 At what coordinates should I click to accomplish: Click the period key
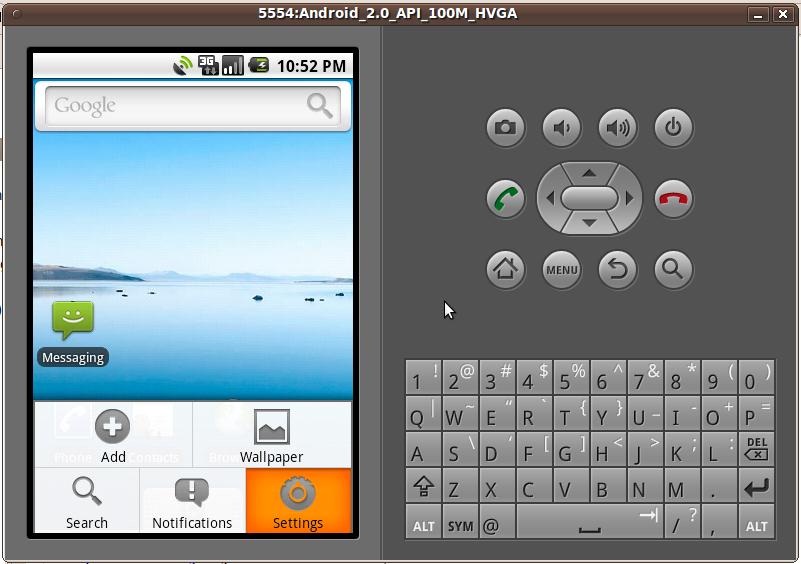coord(719,486)
